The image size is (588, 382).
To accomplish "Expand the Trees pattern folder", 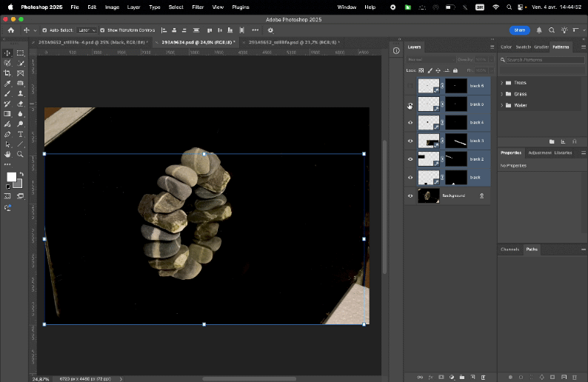I will 502,83.
